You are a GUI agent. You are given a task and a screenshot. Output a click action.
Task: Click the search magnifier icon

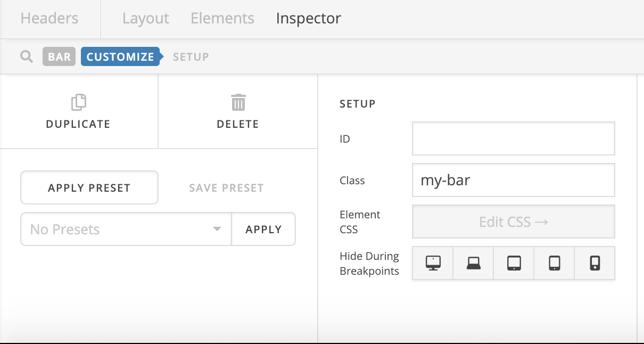pos(27,56)
